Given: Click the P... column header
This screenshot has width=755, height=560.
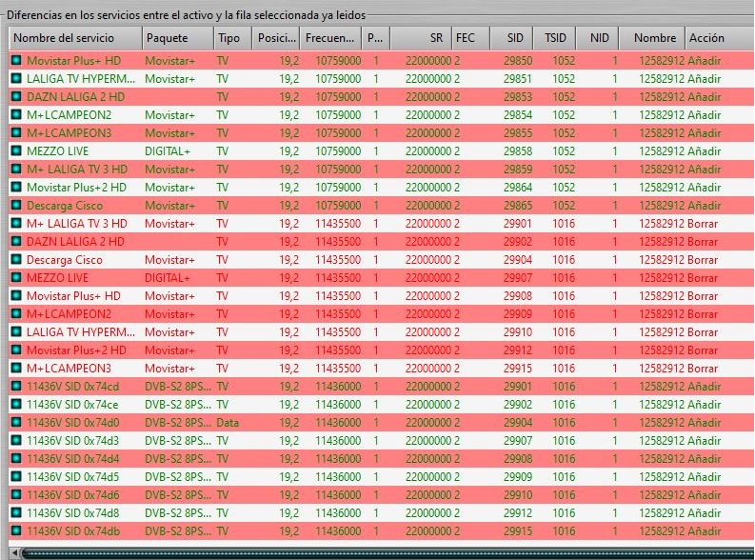Looking at the screenshot, I should [x=375, y=38].
